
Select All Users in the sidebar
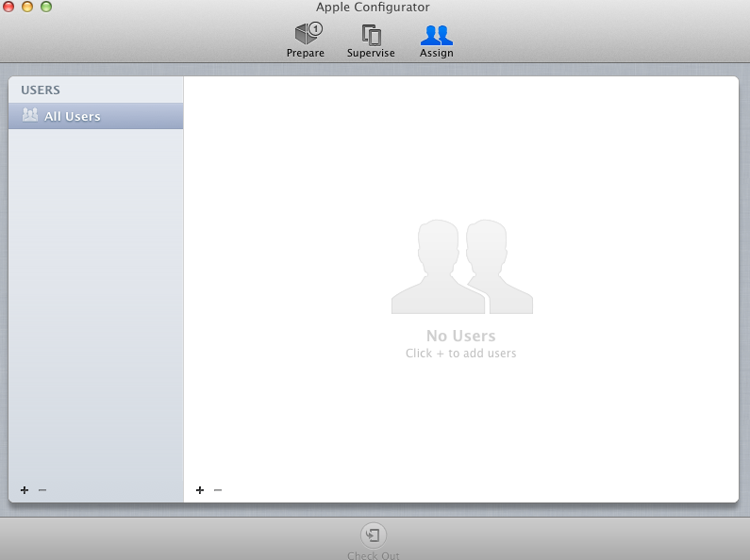coord(95,116)
